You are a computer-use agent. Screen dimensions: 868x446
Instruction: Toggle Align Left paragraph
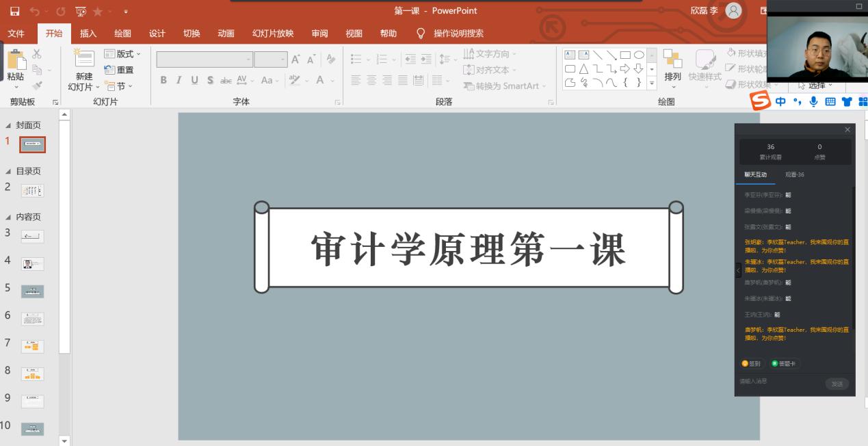356,80
